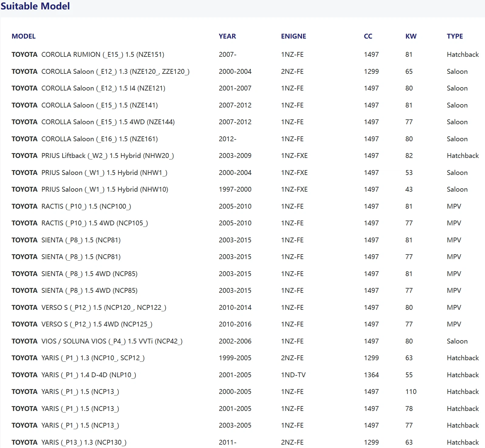Click MPV type in VERSO S NCP125_ row

[x=454, y=324]
